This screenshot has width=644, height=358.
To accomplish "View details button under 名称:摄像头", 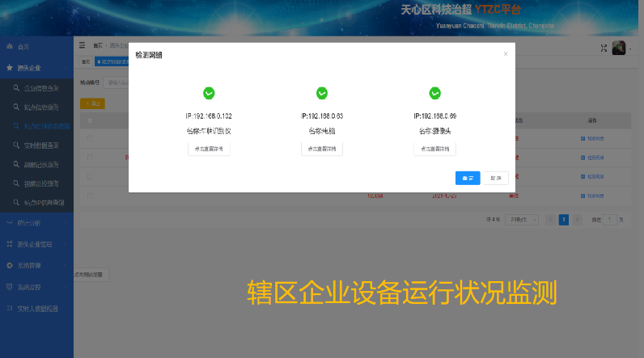I will (435, 149).
